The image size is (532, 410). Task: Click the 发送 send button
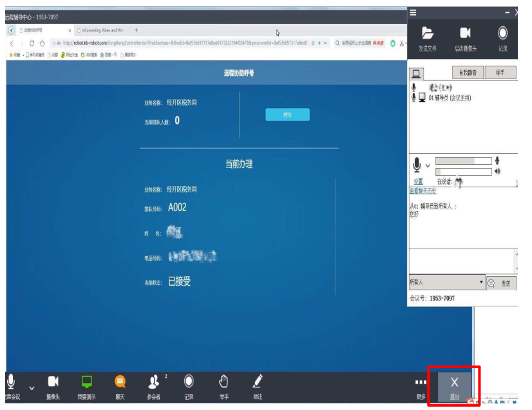[x=502, y=283]
